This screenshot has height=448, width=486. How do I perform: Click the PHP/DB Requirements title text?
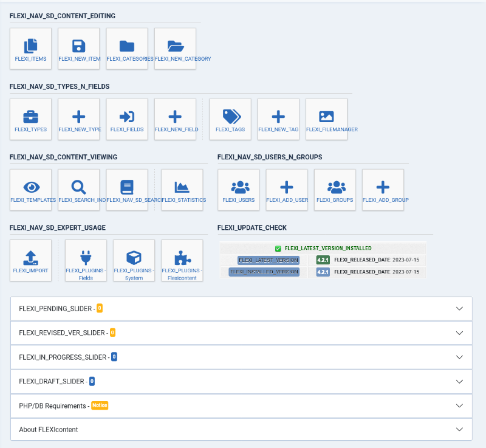coord(52,406)
